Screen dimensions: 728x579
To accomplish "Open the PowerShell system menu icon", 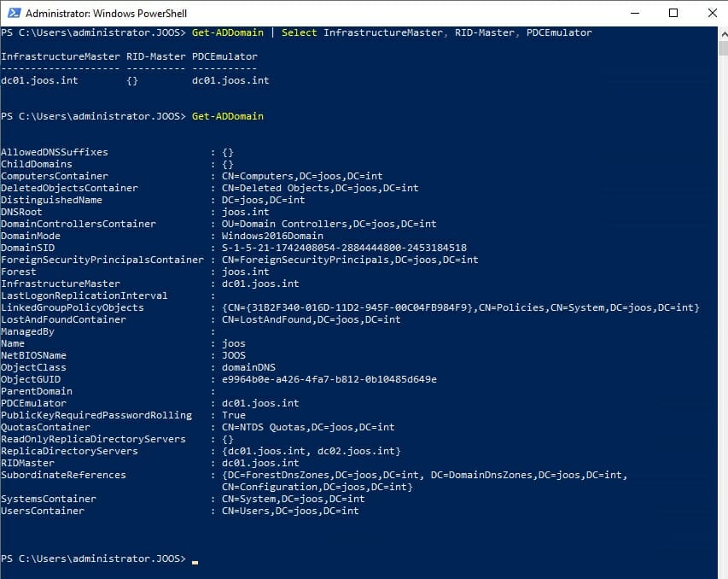I will (x=14, y=13).
